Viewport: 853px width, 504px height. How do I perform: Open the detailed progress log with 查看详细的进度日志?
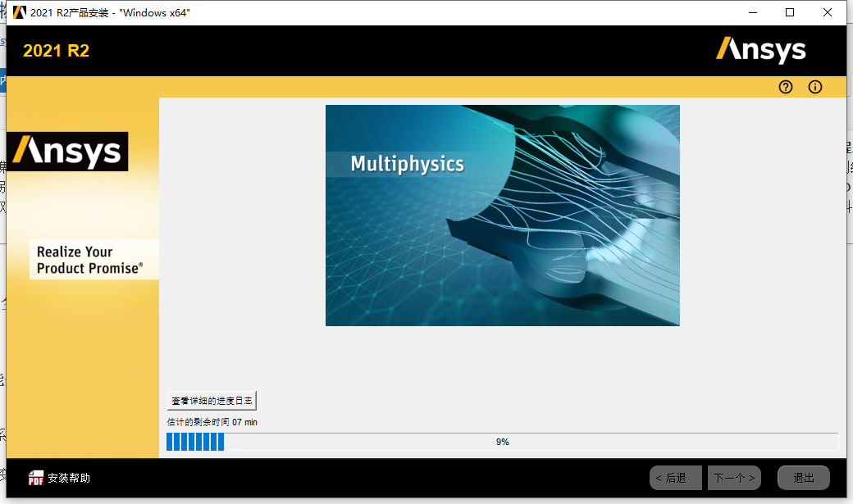(x=212, y=401)
